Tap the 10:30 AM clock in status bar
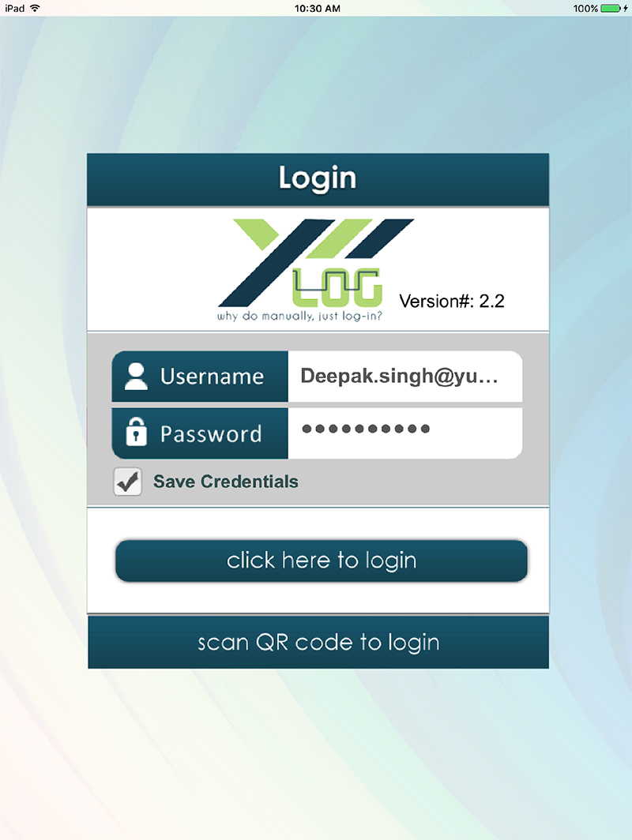The height and width of the screenshot is (840, 632). tap(318, 8)
